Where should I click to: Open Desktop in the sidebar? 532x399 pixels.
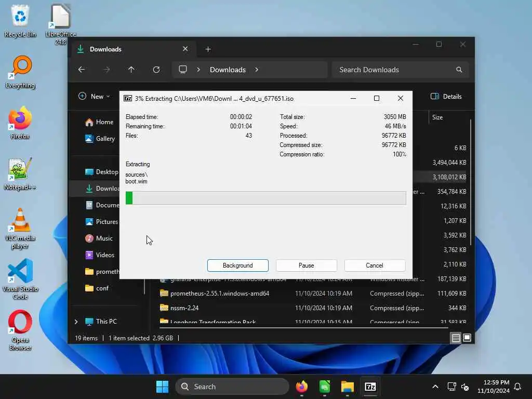coord(101,171)
